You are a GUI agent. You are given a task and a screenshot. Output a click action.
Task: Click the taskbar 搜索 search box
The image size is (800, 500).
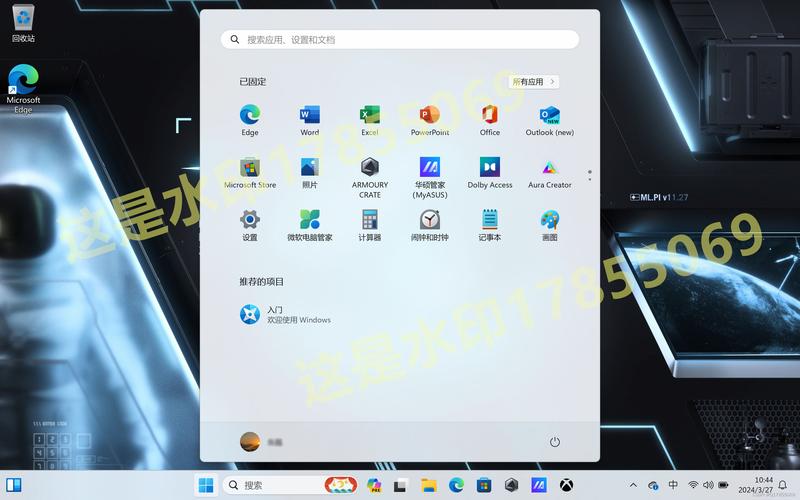point(290,485)
